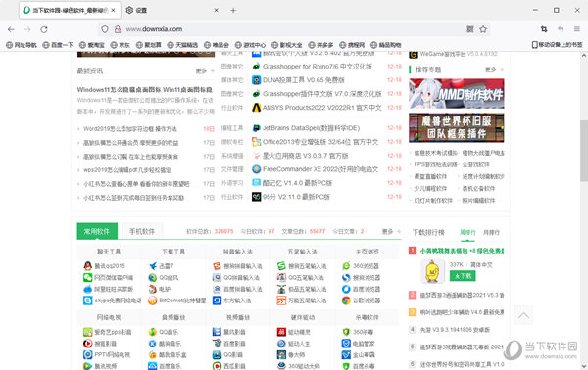Open the 游戏中心 bookmark
This screenshot has height=370, width=588.
point(250,45)
